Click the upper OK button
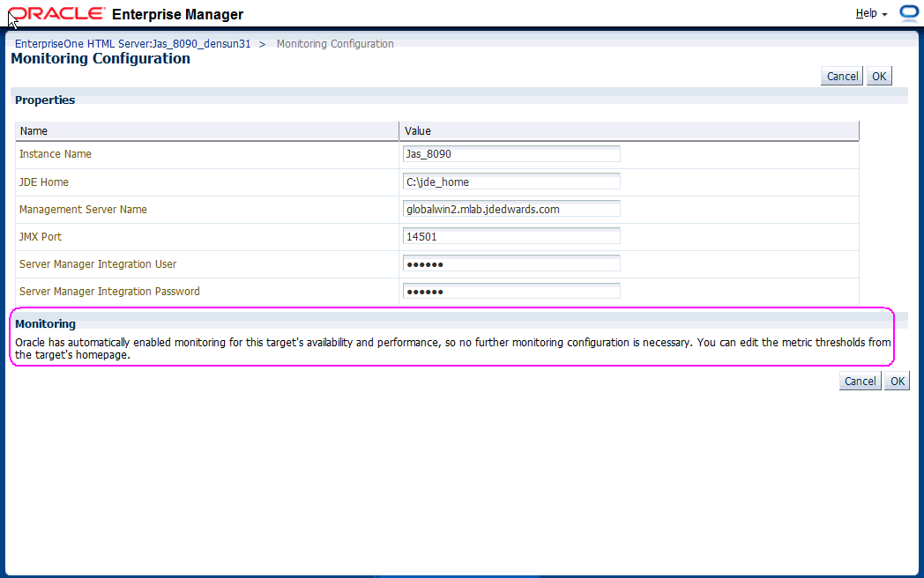Viewport: 924px width, 578px height. pos(879,76)
